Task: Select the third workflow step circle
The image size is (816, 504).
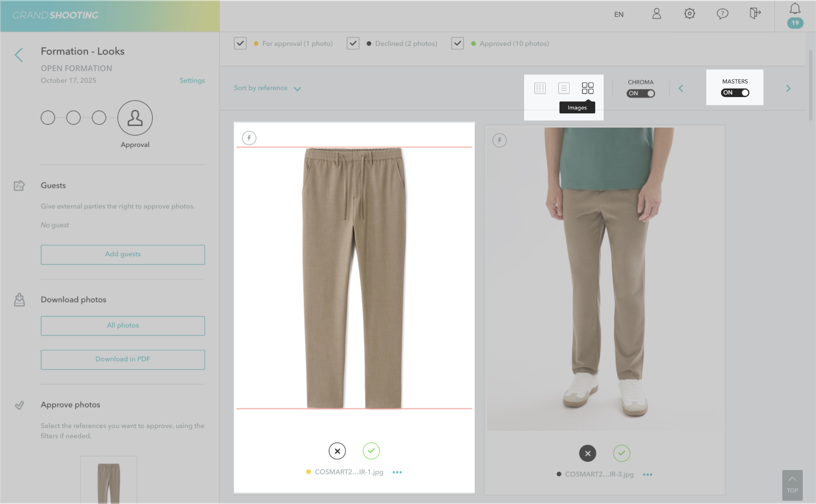Action: click(99, 118)
